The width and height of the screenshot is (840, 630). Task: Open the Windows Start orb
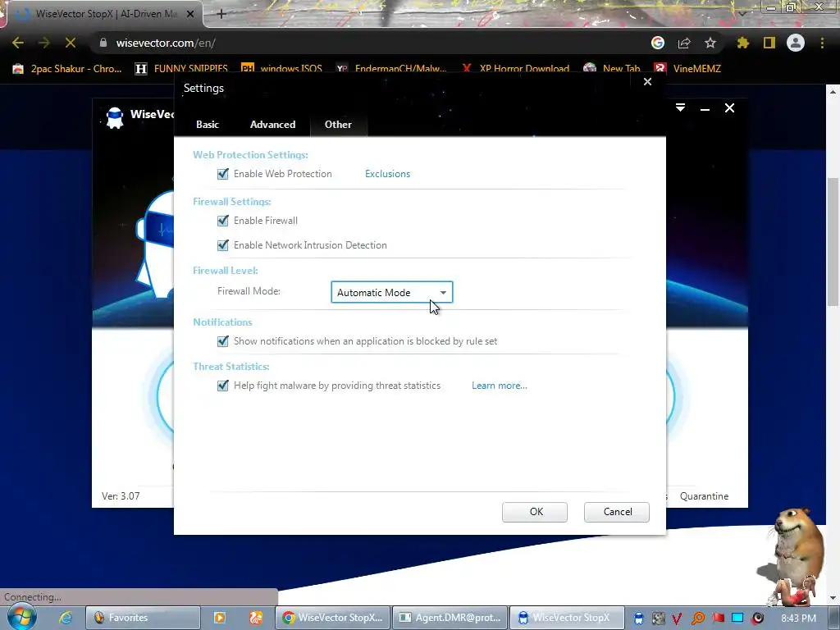point(21,617)
